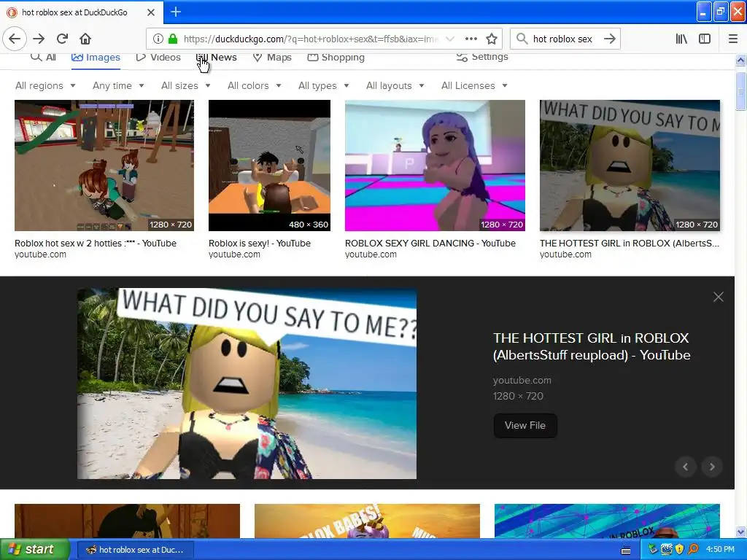Switch to the News search tab
This screenshot has width=747, height=560.
click(217, 57)
